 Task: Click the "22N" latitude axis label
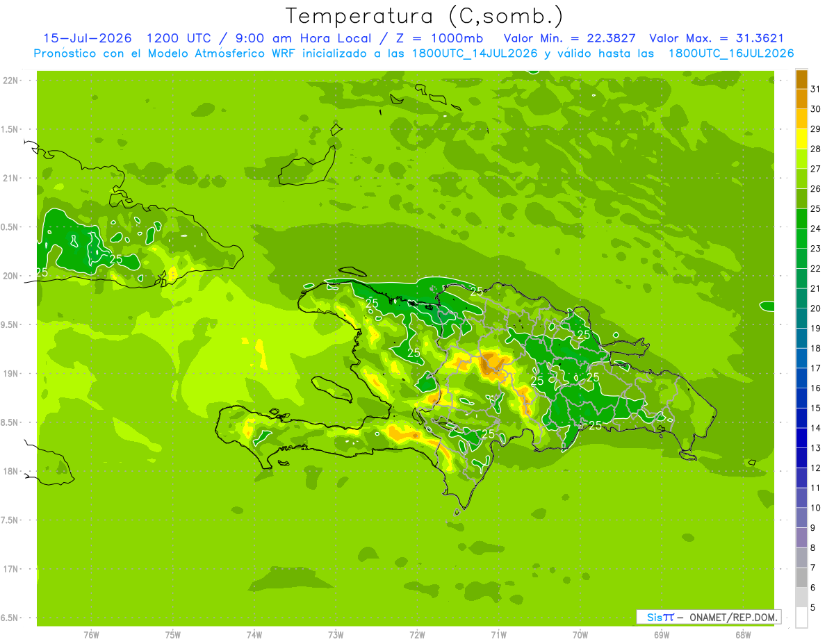coord(11,81)
